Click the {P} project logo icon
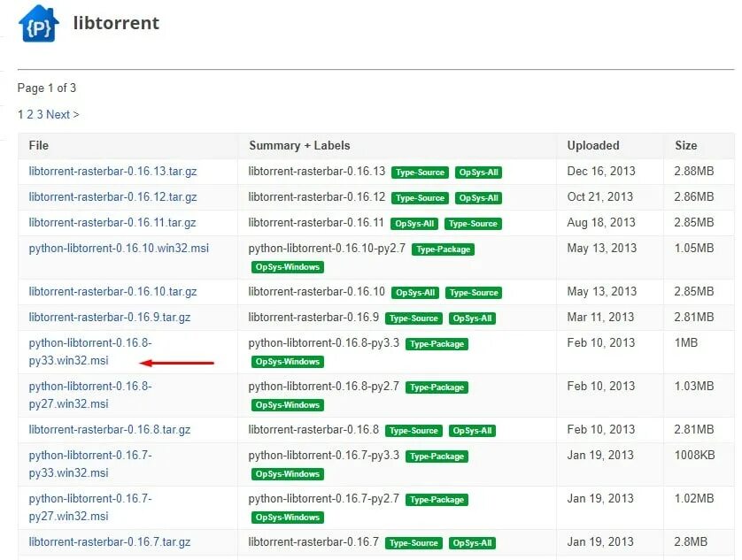Image resolution: width=742 pixels, height=560 pixels. 37,22
